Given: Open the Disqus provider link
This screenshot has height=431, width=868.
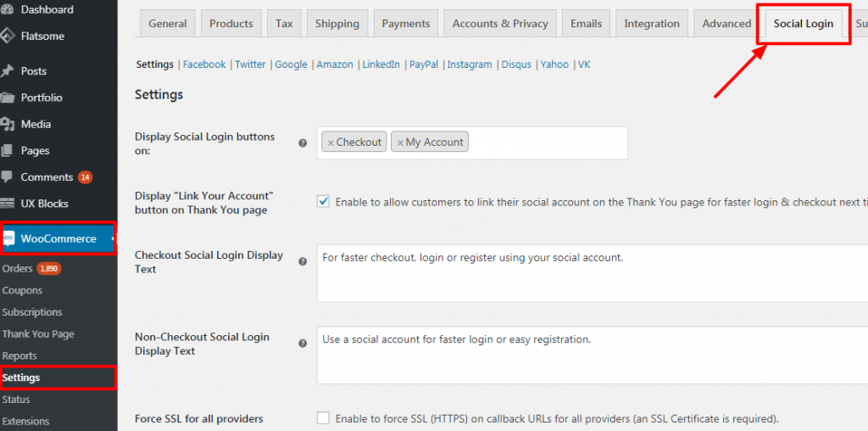Looking at the screenshot, I should (516, 64).
